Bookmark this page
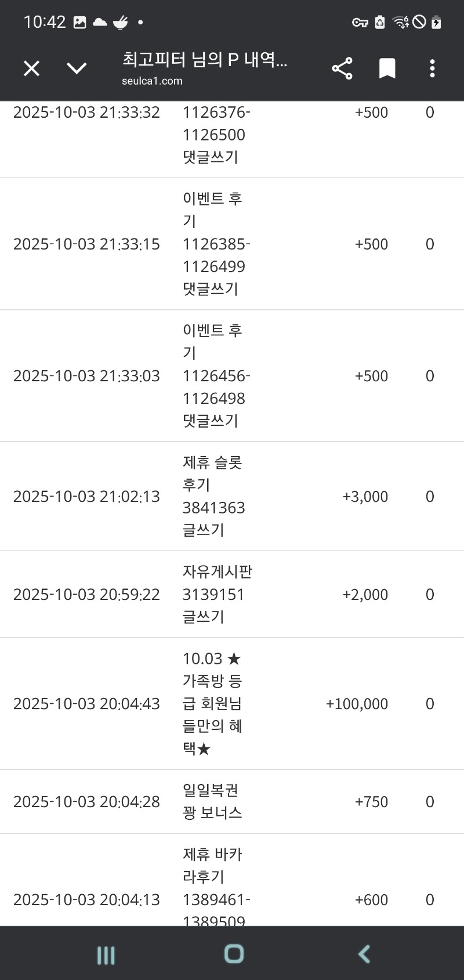 [x=387, y=68]
